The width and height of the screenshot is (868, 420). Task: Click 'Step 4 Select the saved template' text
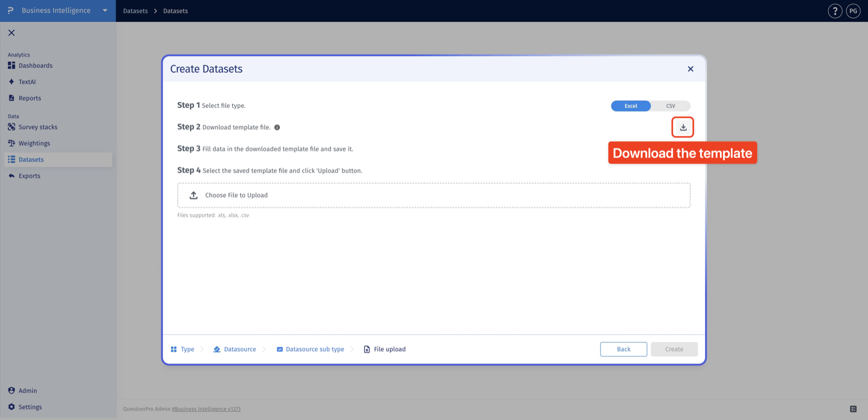pos(270,170)
